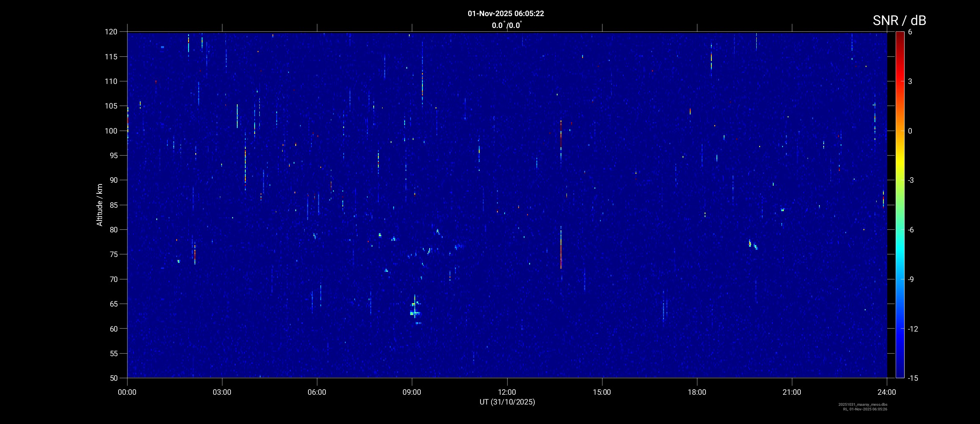Select the 00:00 time tick label
This screenshot has height=424, width=980.
coord(127,392)
